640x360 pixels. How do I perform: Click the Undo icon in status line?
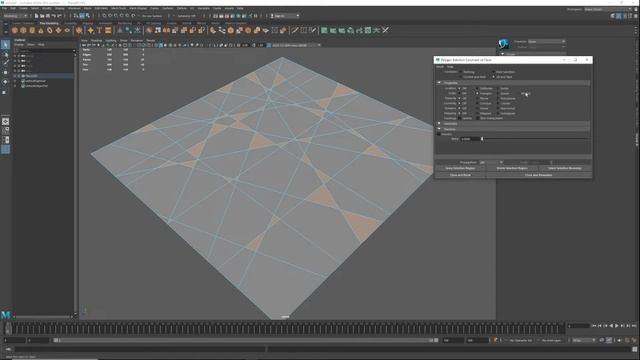54,16
